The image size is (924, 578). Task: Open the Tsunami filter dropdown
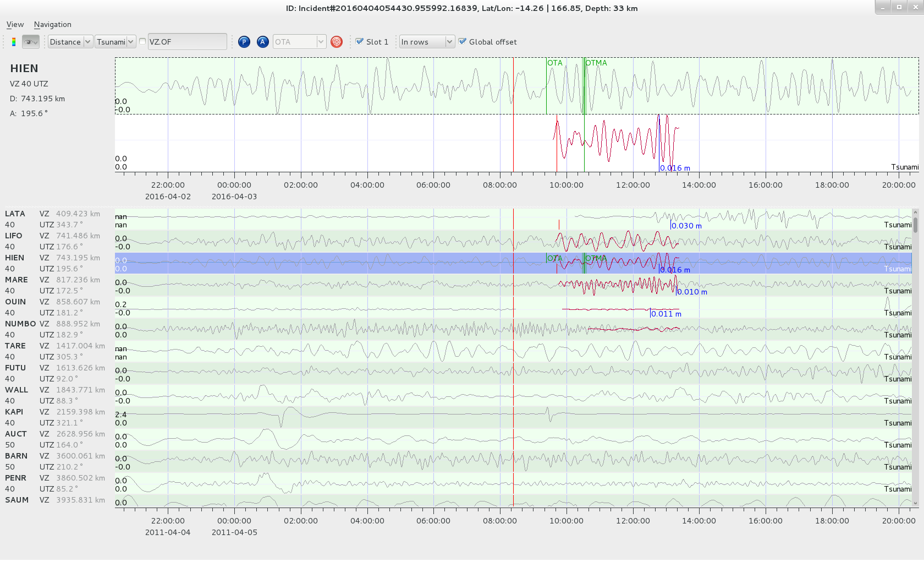click(x=115, y=42)
